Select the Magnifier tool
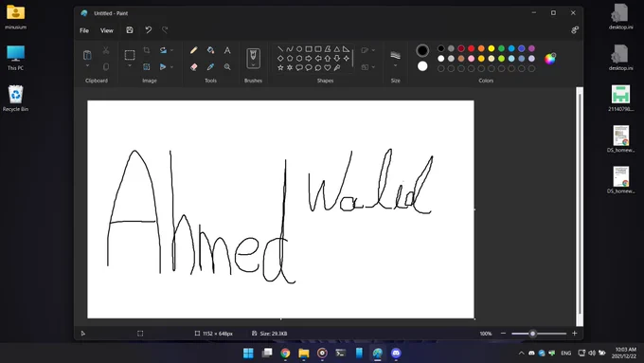The image size is (644, 363). pos(227,66)
